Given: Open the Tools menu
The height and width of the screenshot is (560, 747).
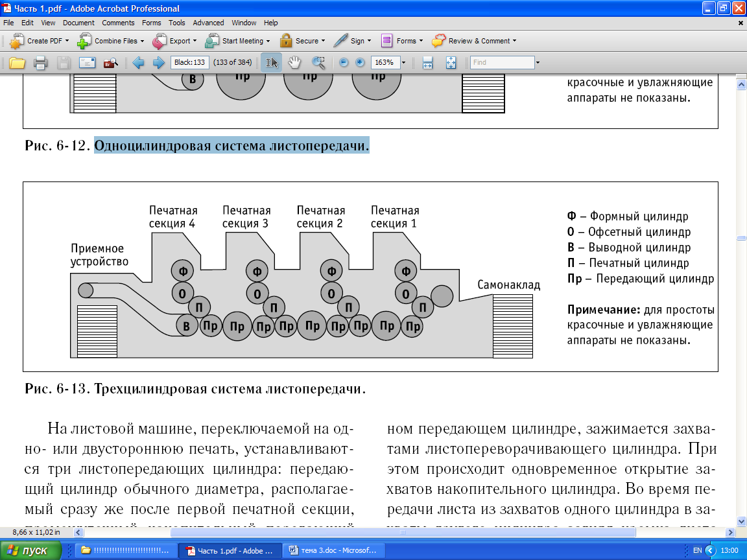Looking at the screenshot, I should 177,23.
